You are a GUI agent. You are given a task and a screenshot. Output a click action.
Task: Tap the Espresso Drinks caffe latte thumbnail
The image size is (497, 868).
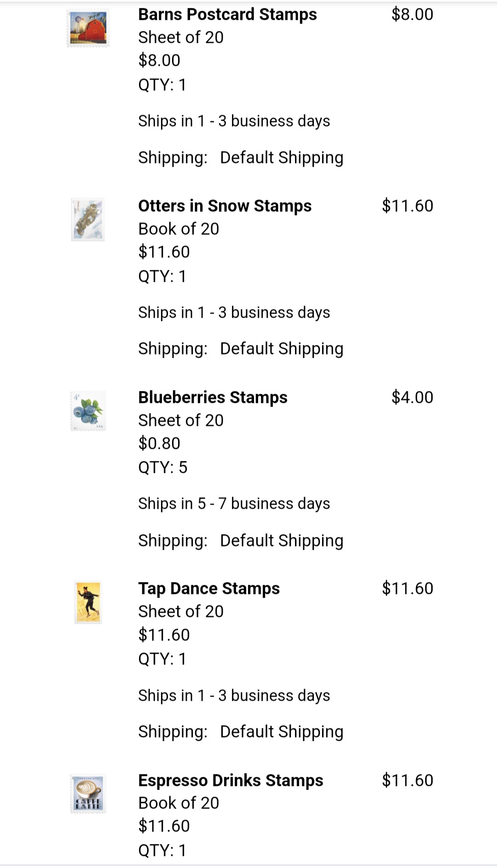pos(88,794)
